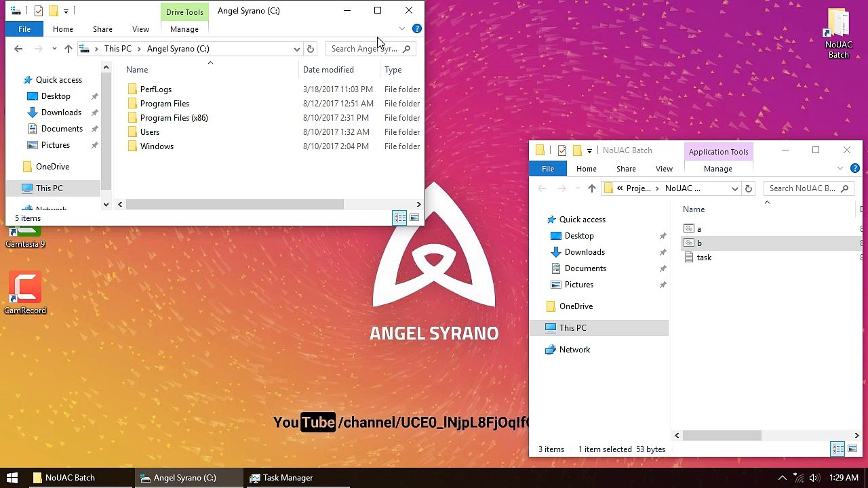Open Share tab in Angel Syrano window
The width and height of the screenshot is (868, 488).
(102, 29)
